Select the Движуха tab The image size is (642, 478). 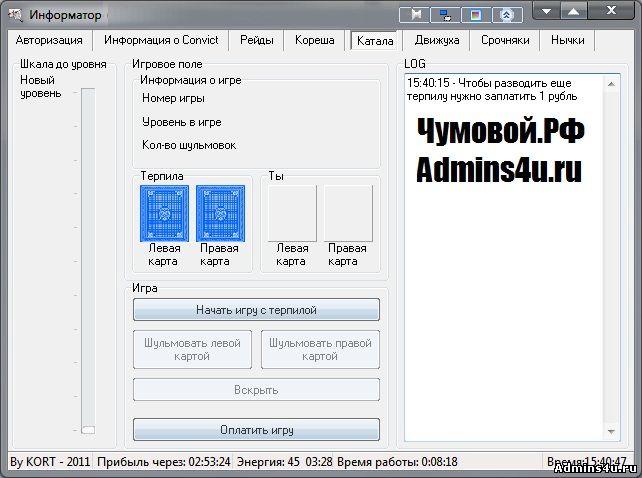[x=437, y=41]
